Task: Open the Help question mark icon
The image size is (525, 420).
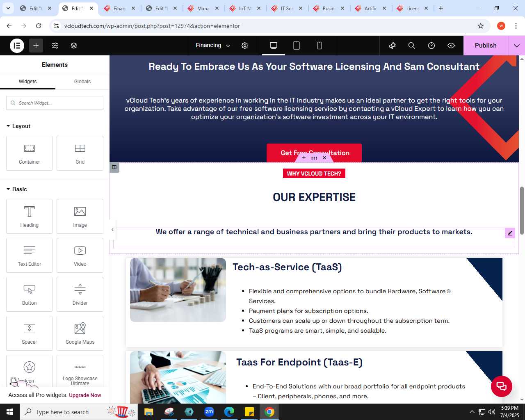Action: 431,46
